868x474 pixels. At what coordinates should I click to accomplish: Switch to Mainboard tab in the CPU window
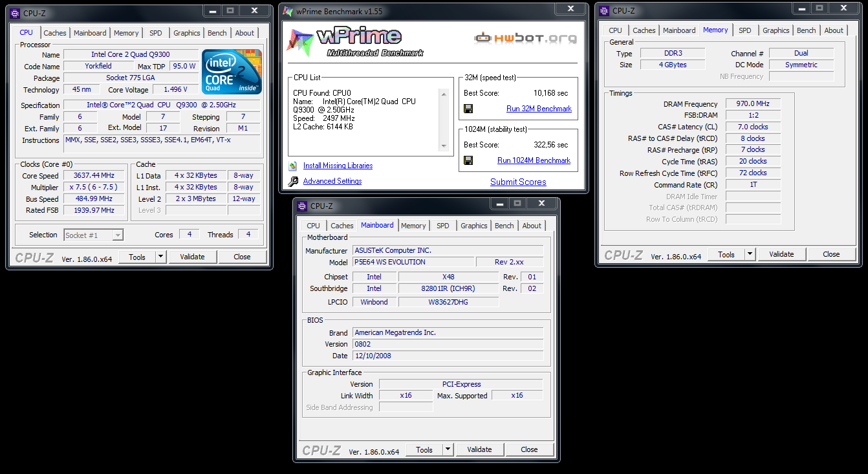90,33
